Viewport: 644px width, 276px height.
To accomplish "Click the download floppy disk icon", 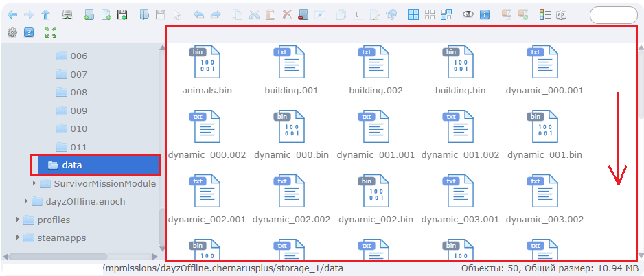I will coord(161,15).
